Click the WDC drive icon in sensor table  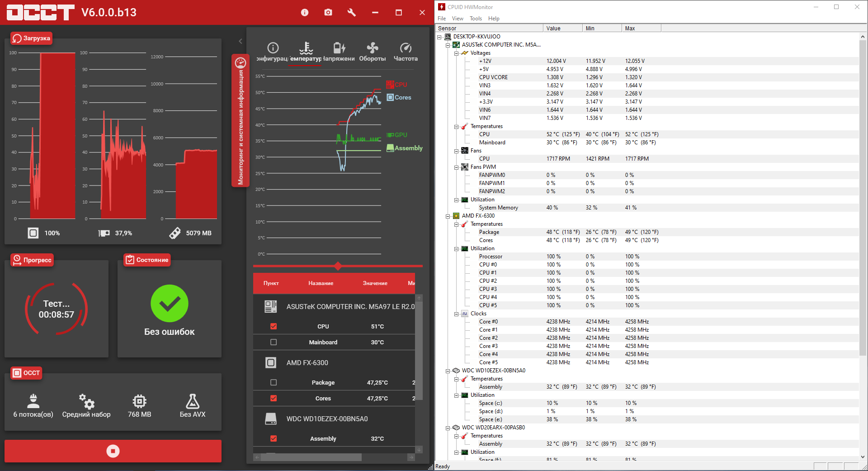pyautogui.click(x=271, y=419)
